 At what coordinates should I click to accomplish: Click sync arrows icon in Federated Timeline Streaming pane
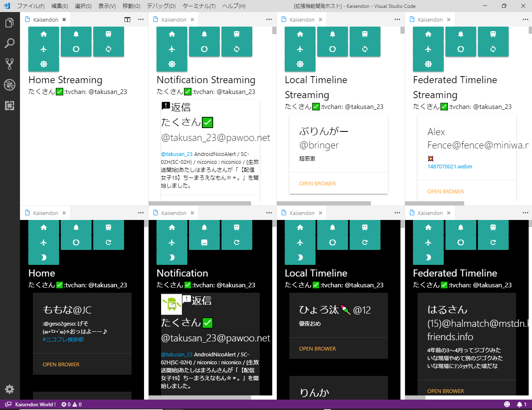(493, 49)
